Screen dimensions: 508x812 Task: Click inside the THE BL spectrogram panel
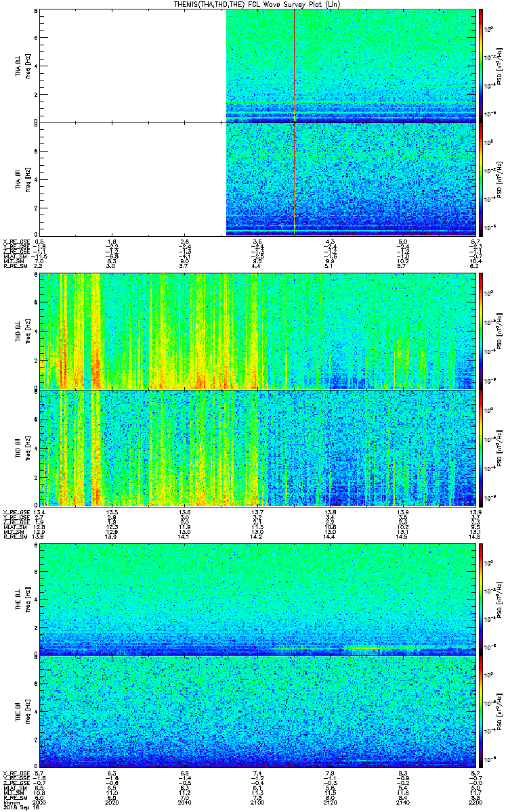click(257, 599)
